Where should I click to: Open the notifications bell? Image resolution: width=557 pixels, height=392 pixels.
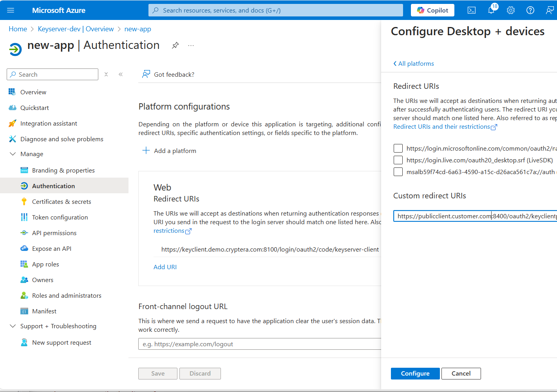(491, 10)
